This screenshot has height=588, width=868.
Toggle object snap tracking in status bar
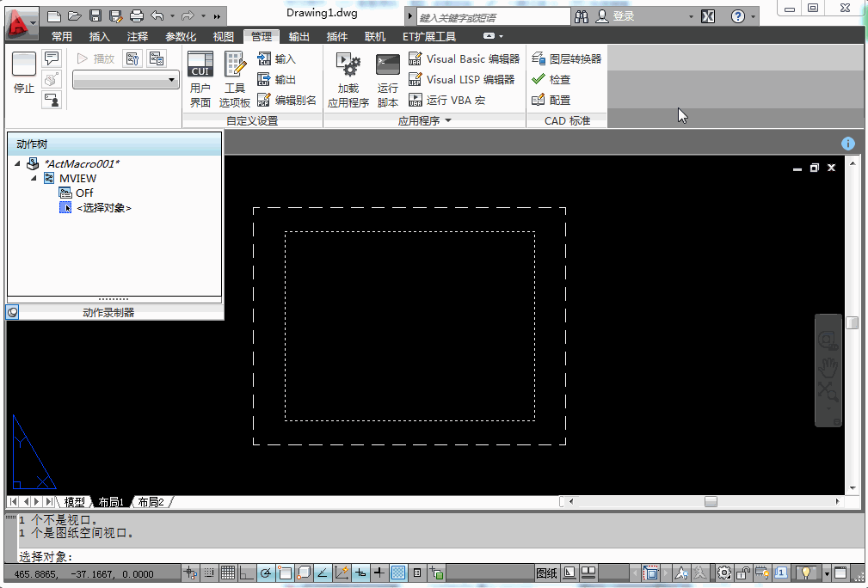click(323, 573)
